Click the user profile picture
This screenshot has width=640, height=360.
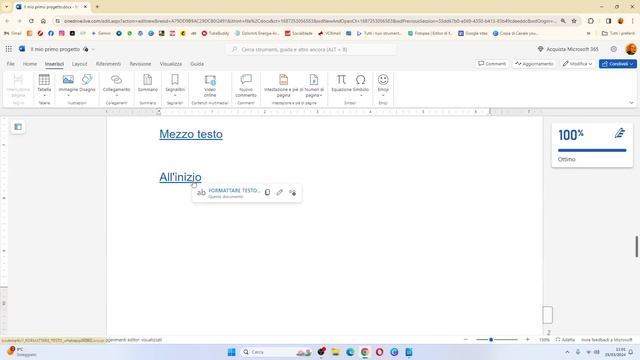click(x=631, y=49)
